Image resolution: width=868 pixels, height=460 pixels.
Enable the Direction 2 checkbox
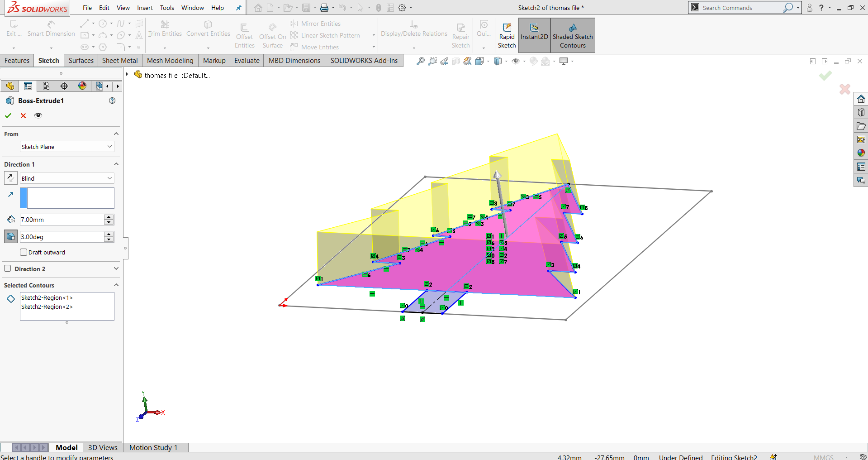point(8,268)
